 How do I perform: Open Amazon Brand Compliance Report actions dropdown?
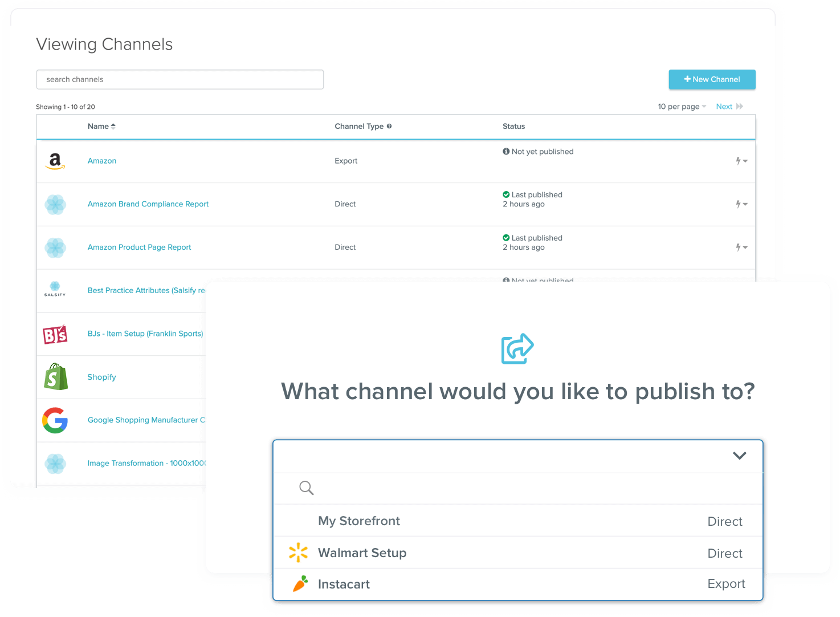(x=741, y=204)
